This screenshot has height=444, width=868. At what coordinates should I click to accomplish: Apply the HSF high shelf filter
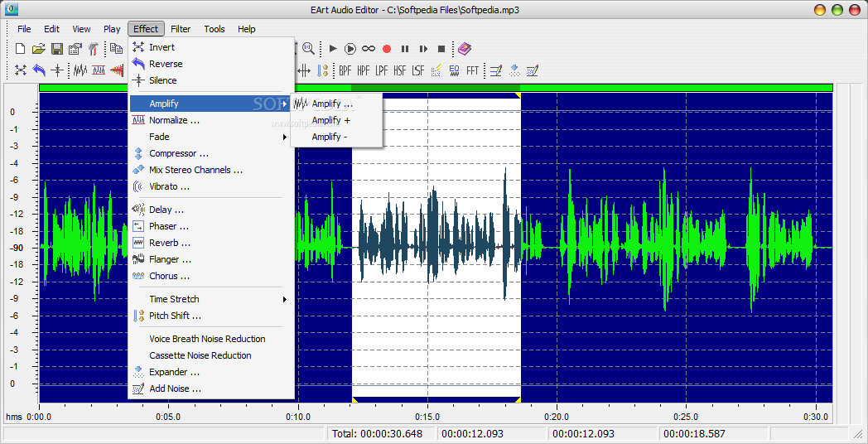400,70
